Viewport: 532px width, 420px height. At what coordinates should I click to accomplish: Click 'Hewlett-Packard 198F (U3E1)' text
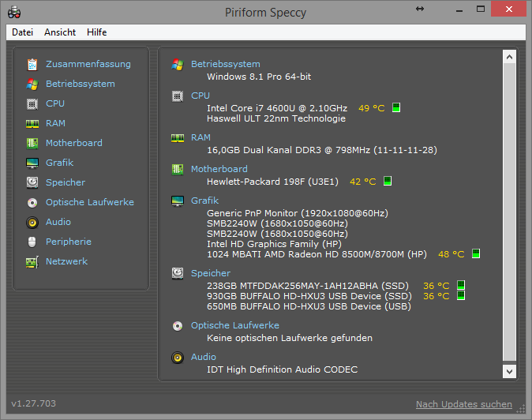[273, 182]
